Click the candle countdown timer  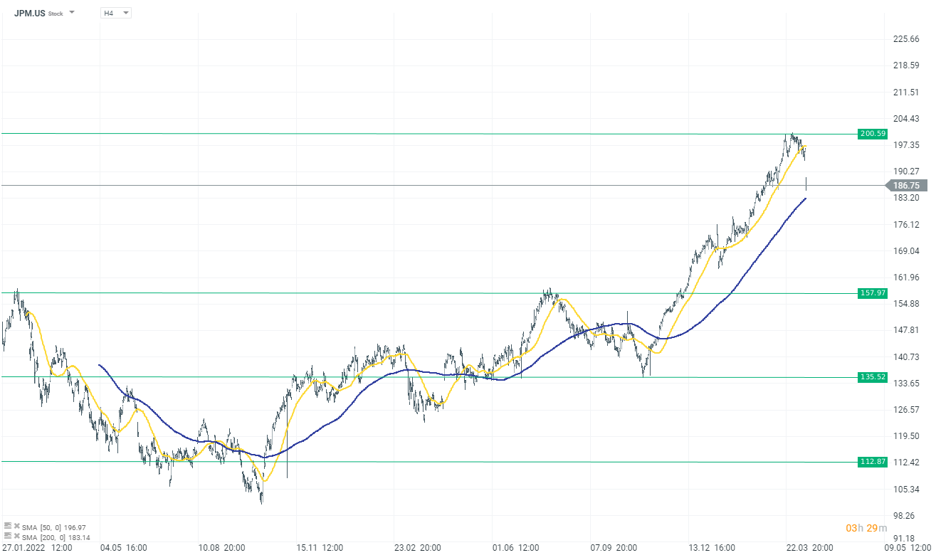click(x=866, y=528)
